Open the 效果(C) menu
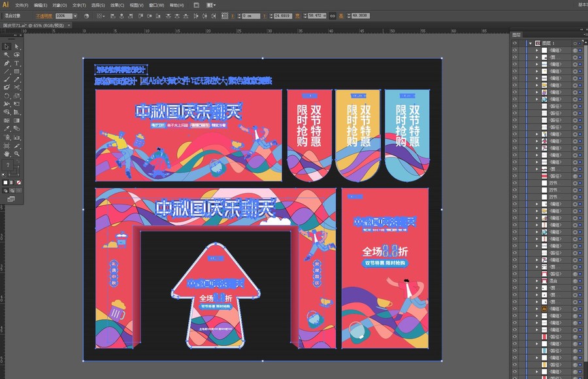 118,5
